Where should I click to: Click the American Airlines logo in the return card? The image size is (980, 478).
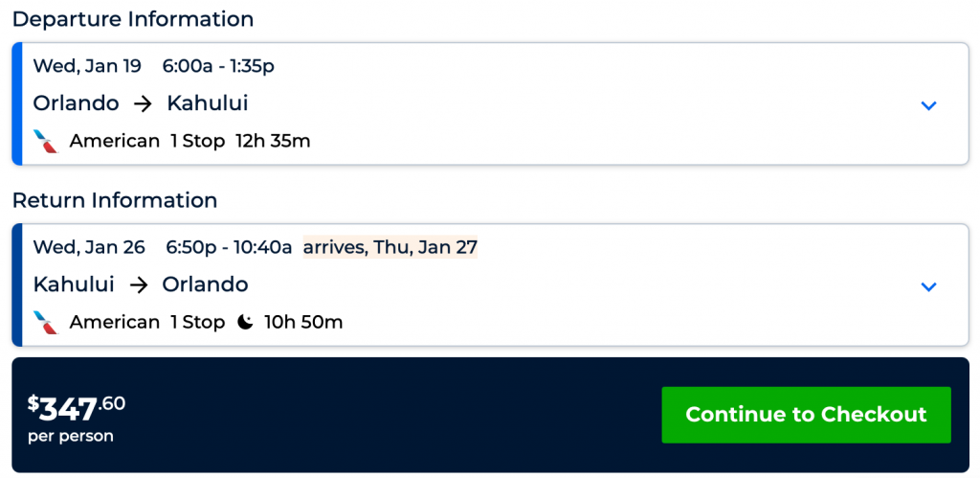pyautogui.click(x=46, y=323)
